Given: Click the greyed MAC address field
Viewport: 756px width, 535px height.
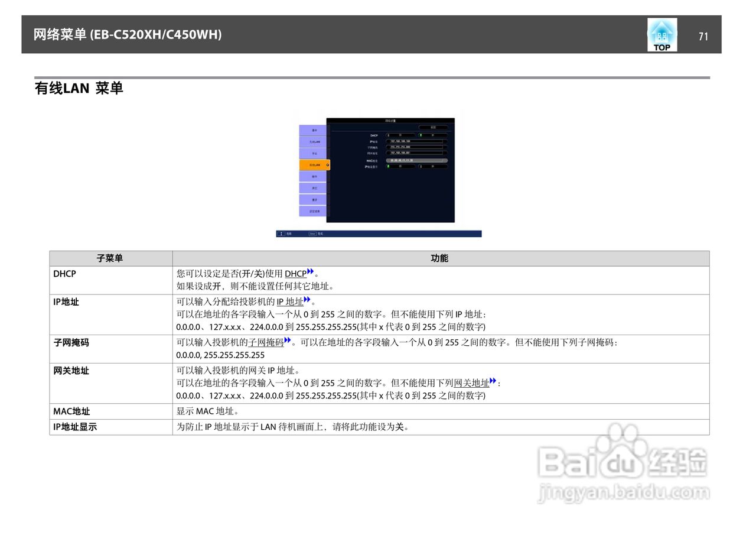Looking at the screenshot, I should (417, 160).
